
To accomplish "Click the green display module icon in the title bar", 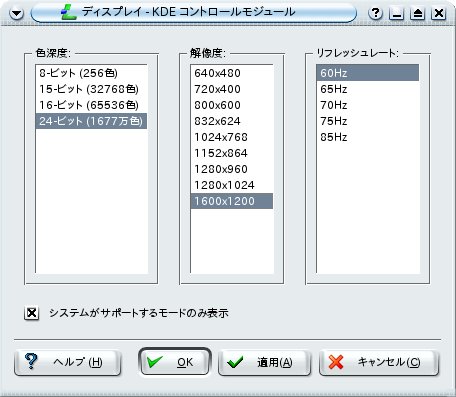I will 69,13.
